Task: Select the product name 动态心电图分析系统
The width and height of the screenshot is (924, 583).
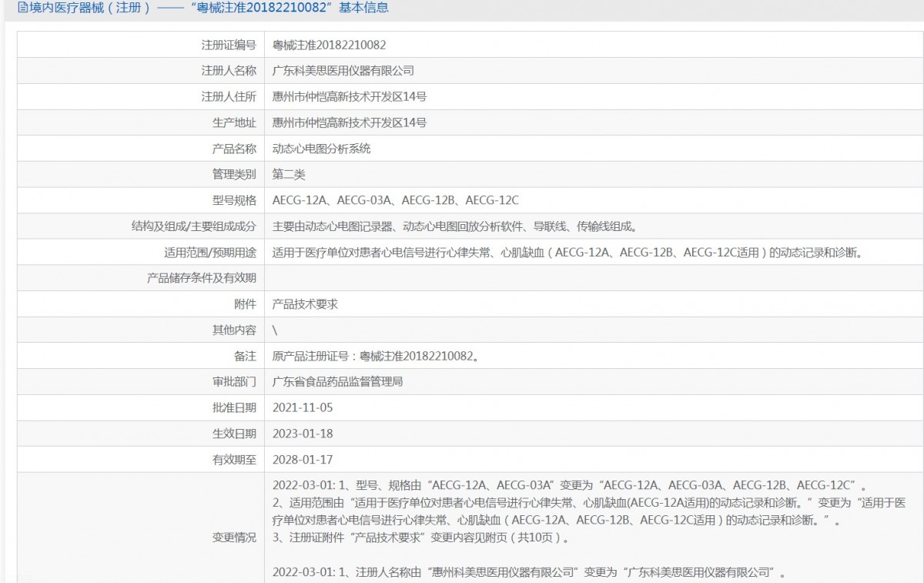Action: [x=322, y=149]
